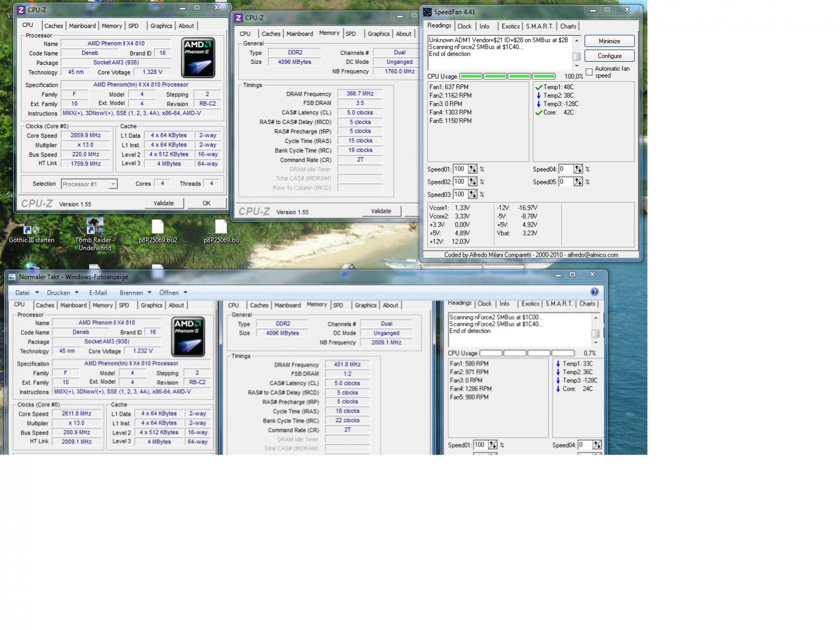This screenshot has height=630, width=840.
Task: Click Validate in the CPU-Z Memory window
Action: tap(381, 211)
